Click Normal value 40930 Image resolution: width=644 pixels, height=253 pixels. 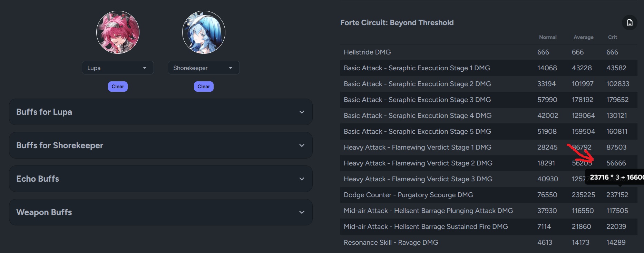[x=548, y=179]
